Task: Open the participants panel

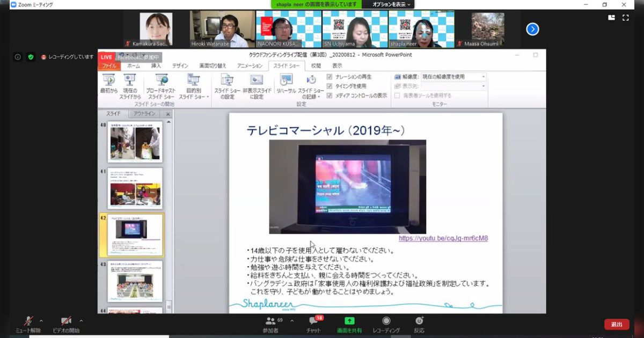Action: pyautogui.click(x=271, y=321)
